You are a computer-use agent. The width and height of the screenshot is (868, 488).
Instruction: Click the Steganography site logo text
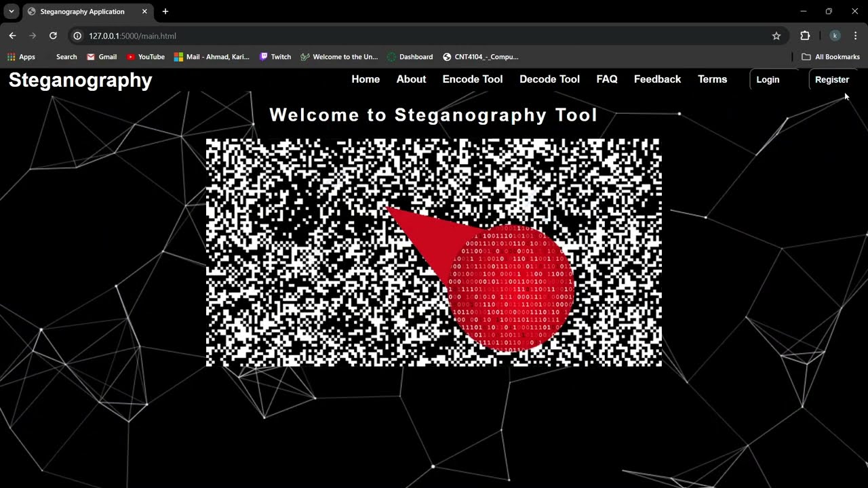(80, 80)
